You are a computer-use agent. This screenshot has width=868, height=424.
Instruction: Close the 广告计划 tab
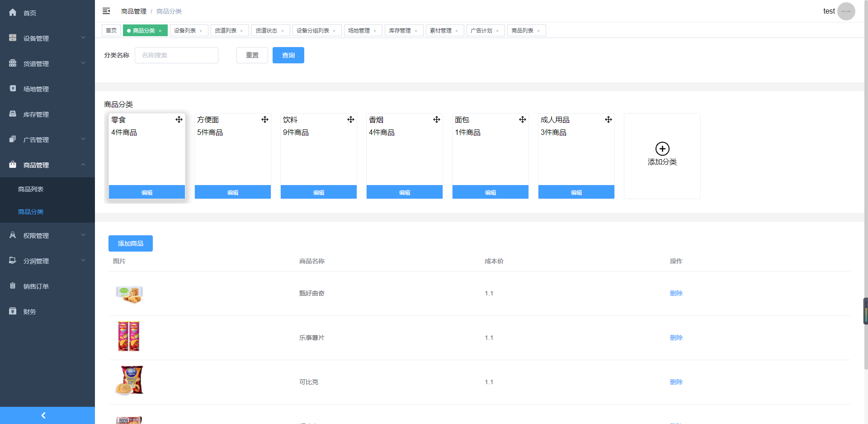(x=497, y=31)
